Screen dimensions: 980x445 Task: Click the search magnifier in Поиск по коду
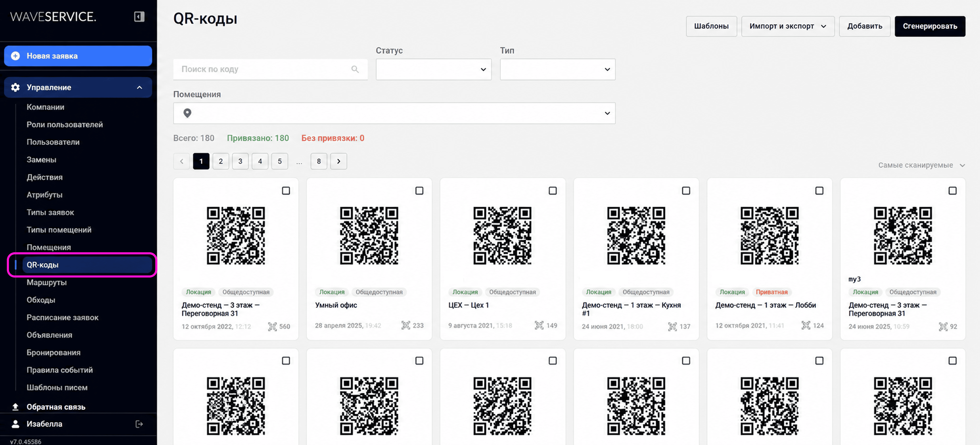[355, 69]
